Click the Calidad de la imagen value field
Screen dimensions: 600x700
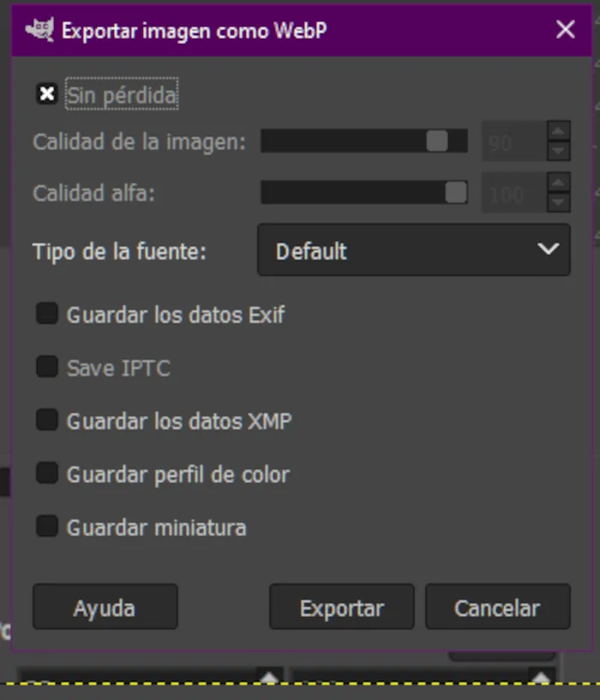point(513,142)
